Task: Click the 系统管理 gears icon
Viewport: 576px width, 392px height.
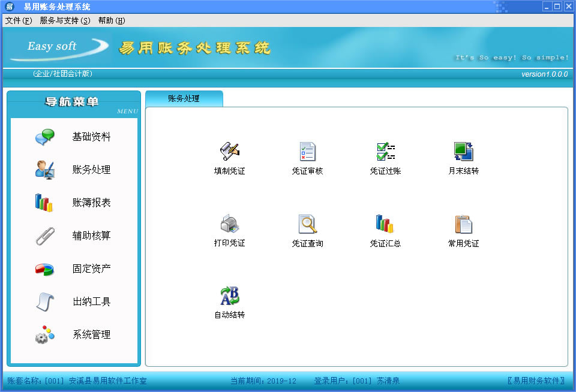Action: pyautogui.click(x=45, y=334)
